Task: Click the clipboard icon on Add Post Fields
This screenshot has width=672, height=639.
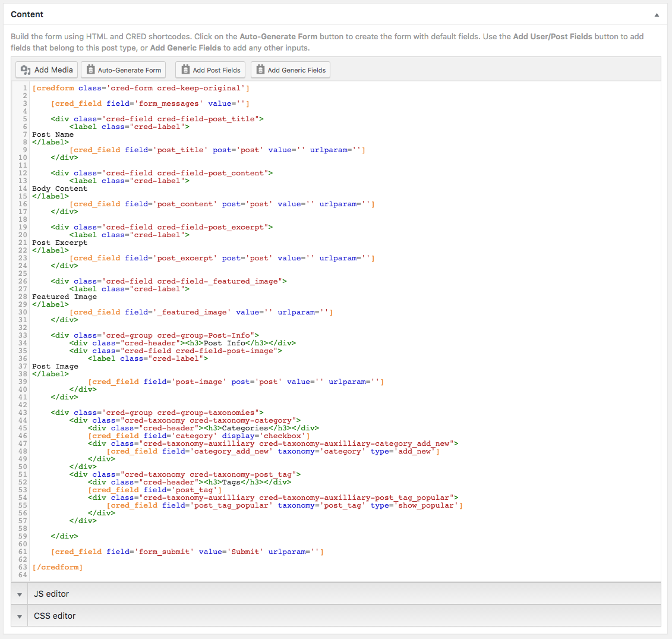Action: pos(185,70)
